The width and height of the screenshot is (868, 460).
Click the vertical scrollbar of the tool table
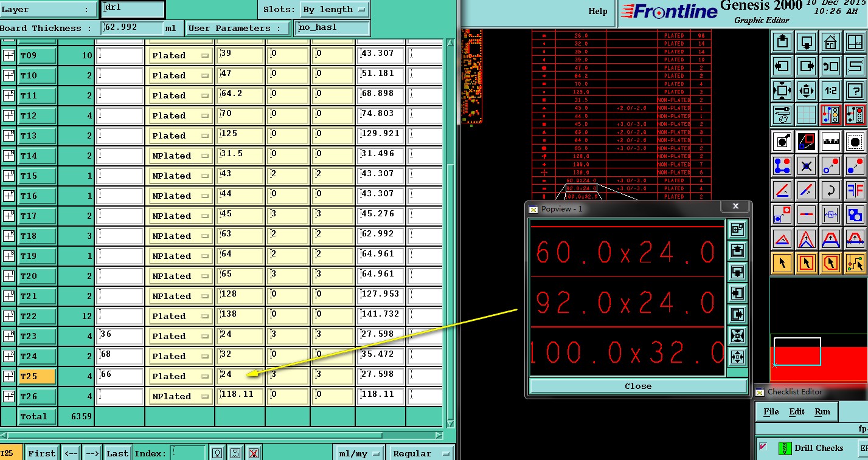click(450, 234)
